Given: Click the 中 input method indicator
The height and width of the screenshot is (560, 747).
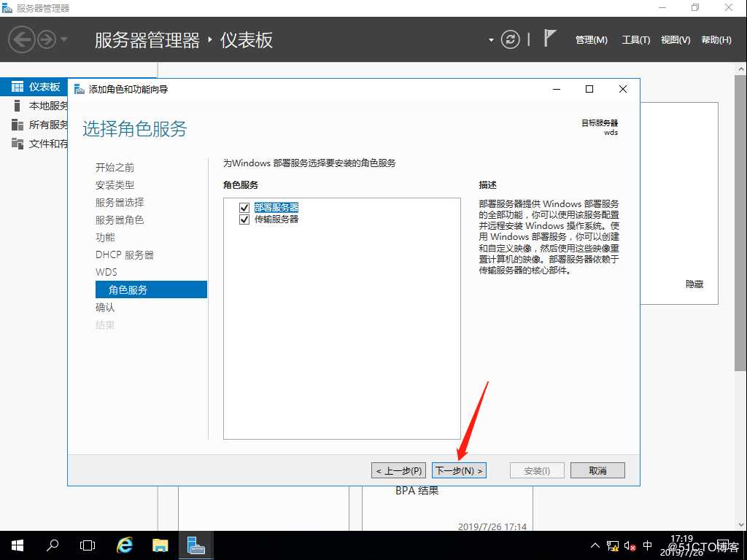Looking at the screenshot, I should (648, 545).
